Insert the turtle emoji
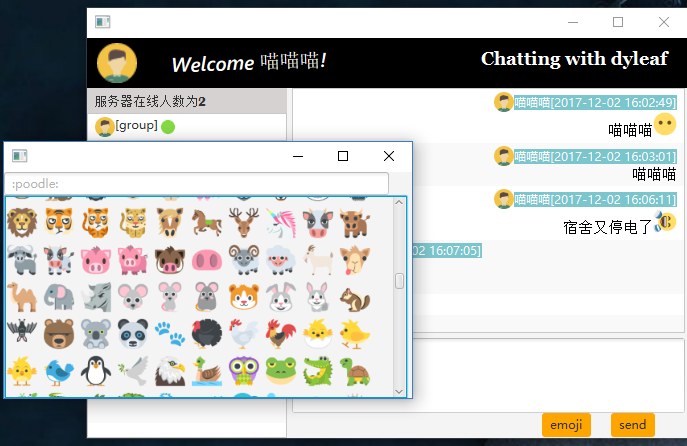This screenshot has height=446, width=687. (x=355, y=371)
